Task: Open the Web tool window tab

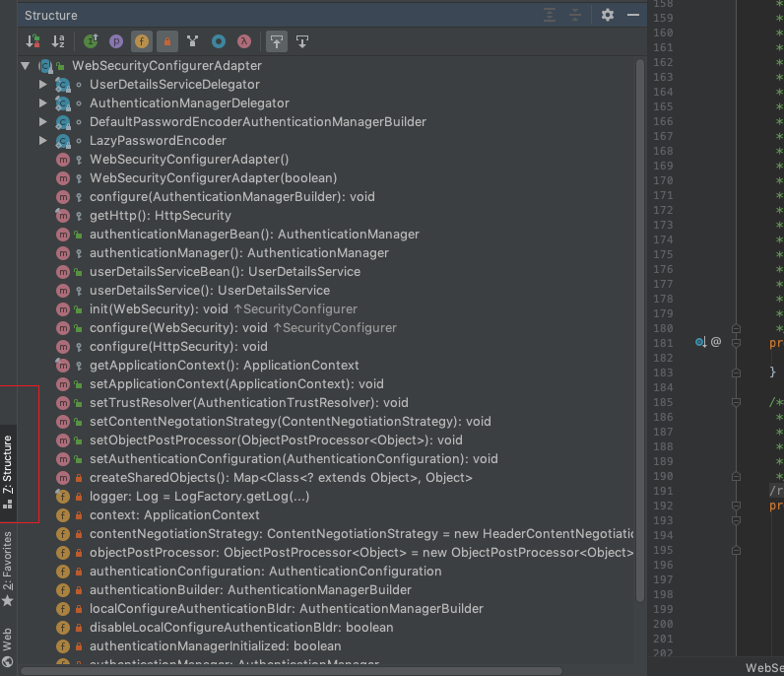Action: (8, 647)
